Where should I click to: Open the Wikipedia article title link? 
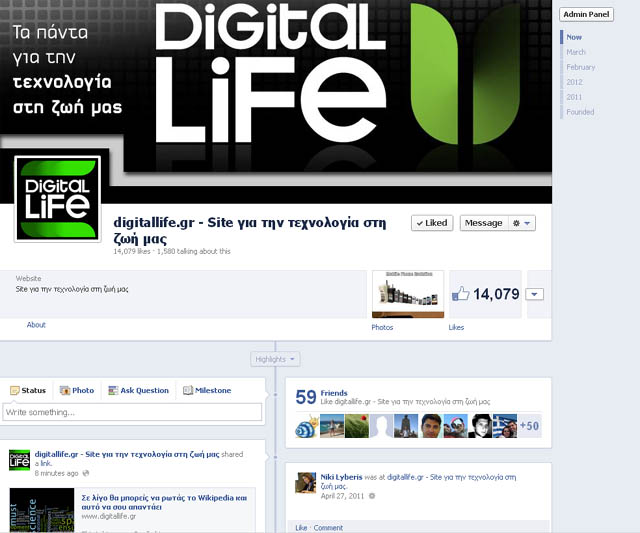coord(164,502)
